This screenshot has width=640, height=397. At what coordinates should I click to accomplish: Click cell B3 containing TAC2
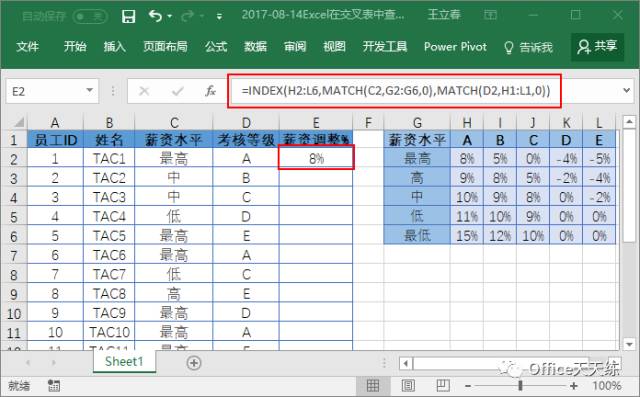tap(109, 178)
